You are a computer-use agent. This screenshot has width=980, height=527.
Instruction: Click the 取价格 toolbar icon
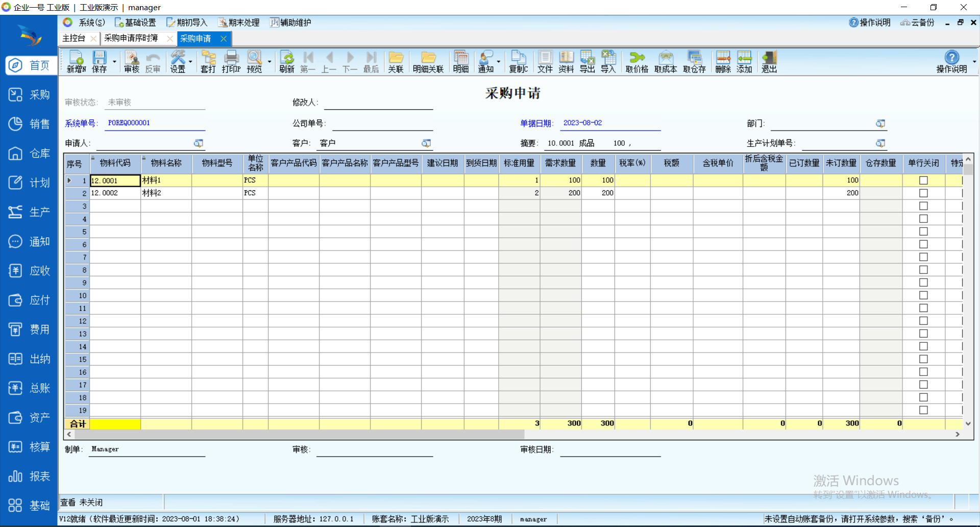click(636, 62)
